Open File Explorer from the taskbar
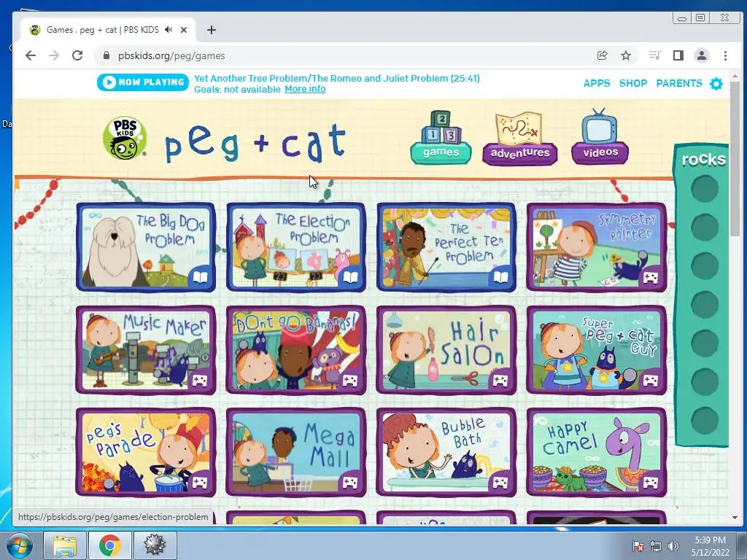This screenshot has width=747, height=560. click(65, 545)
